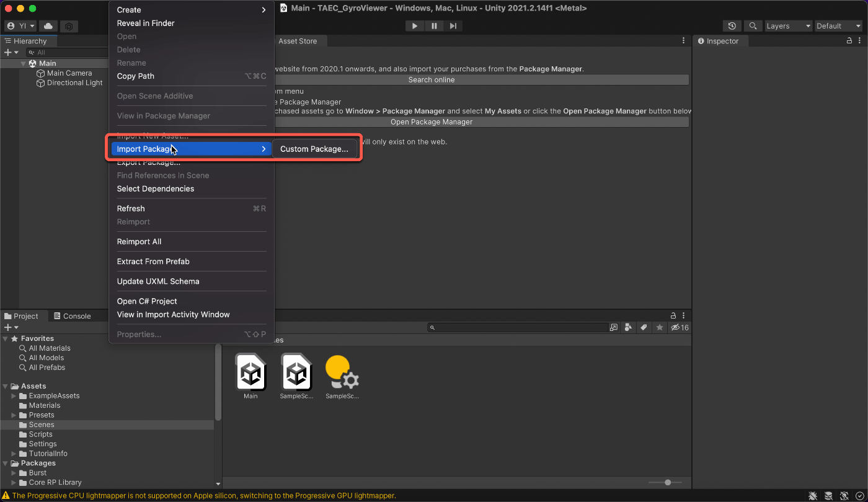The image size is (868, 502).
Task: Open the YI account dropdown
Action: [x=20, y=26]
